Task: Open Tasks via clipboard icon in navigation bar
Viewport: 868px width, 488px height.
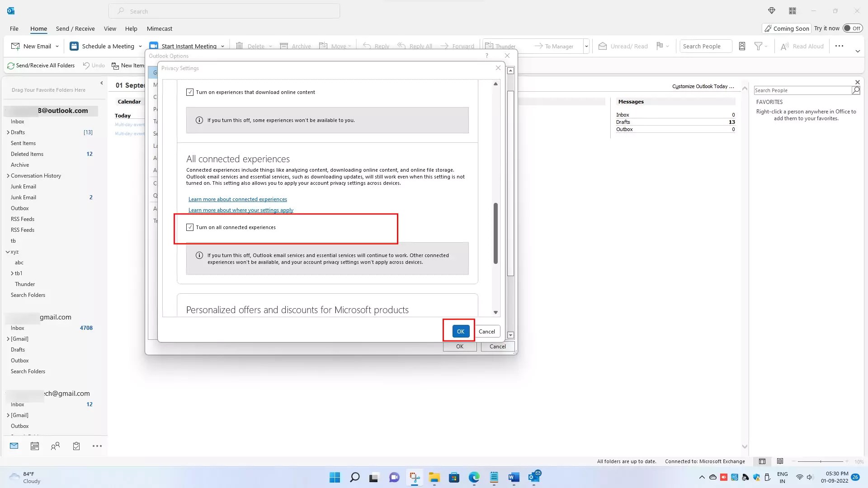Action: pyautogui.click(x=76, y=446)
